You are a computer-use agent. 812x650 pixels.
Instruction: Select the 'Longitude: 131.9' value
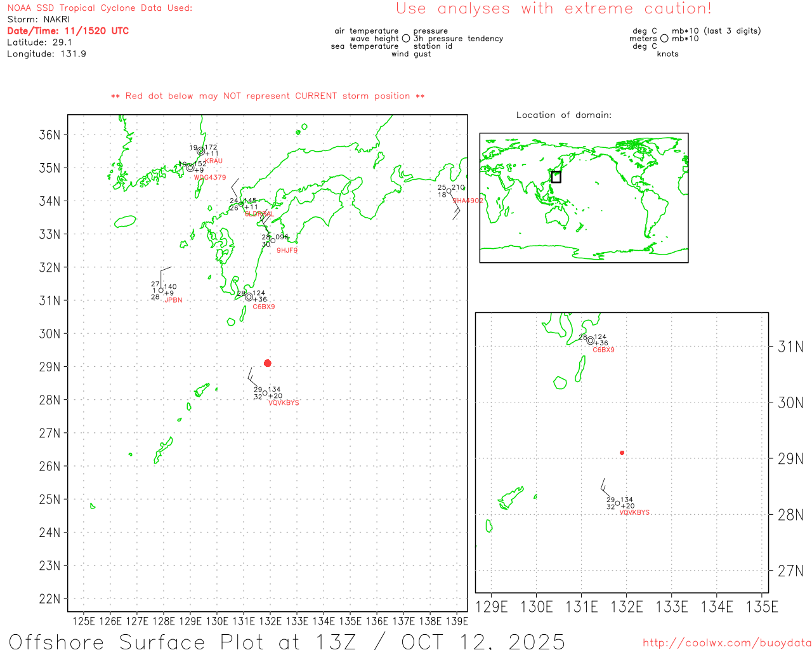point(46,54)
